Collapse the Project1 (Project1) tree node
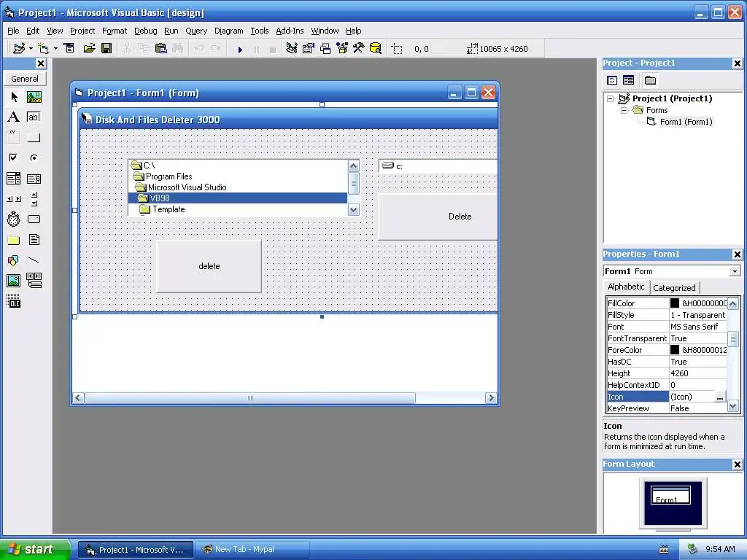Viewport: 747px width, 560px height. pyautogui.click(x=611, y=98)
